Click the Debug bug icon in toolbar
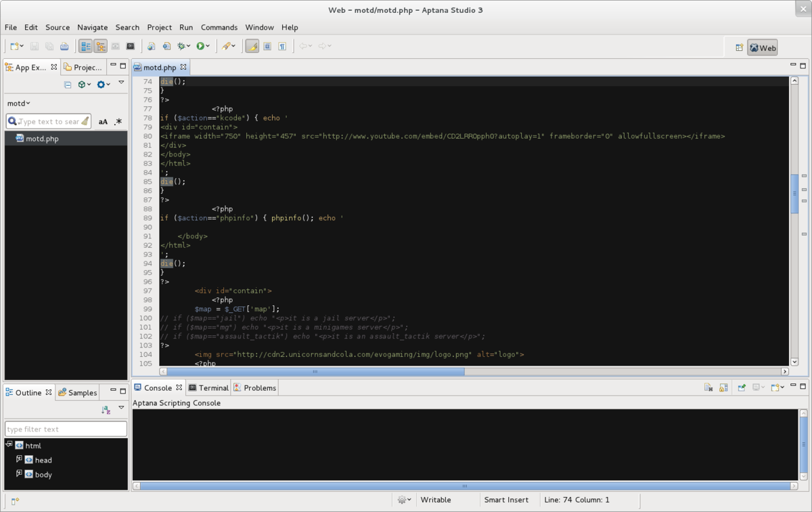812x512 pixels. click(181, 46)
